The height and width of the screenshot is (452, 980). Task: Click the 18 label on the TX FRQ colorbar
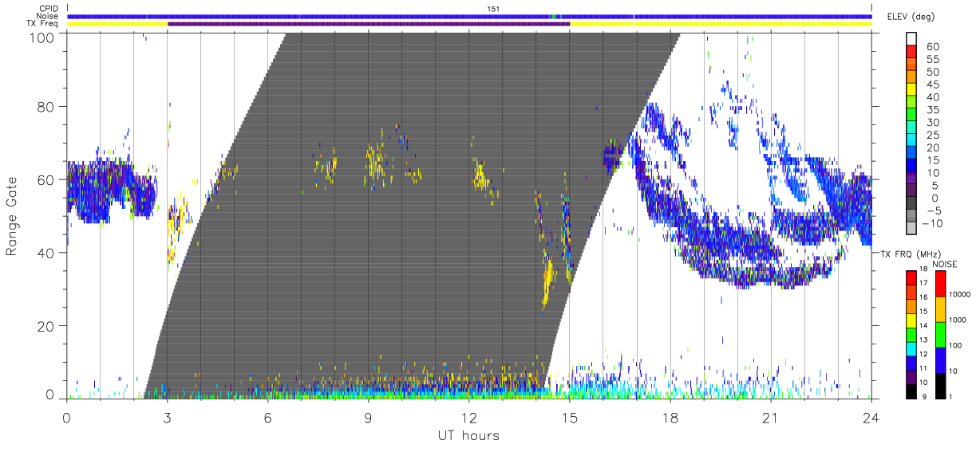pos(923,270)
